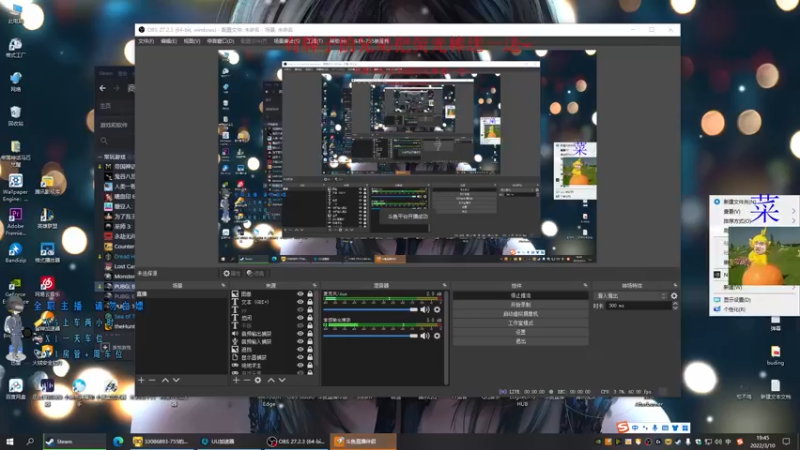This screenshot has height=450, width=800.
Task: Undock the 混音器 panel with its header icon
Action: [444, 286]
